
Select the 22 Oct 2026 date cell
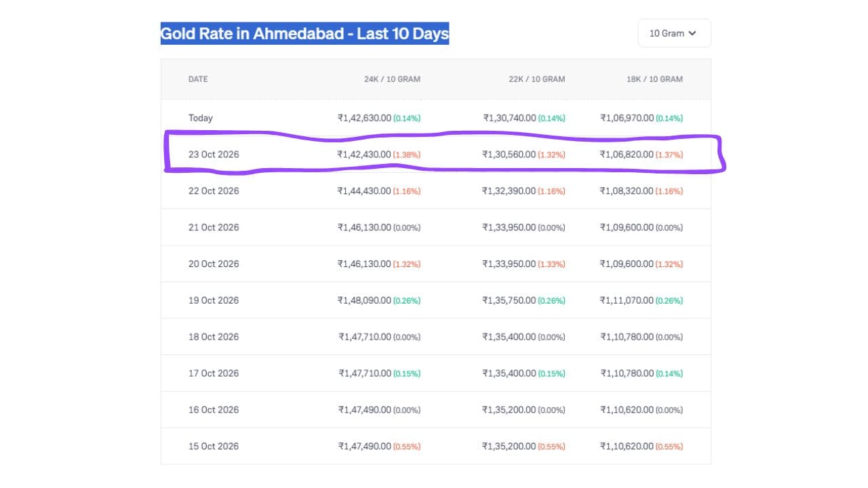point(214,191)
